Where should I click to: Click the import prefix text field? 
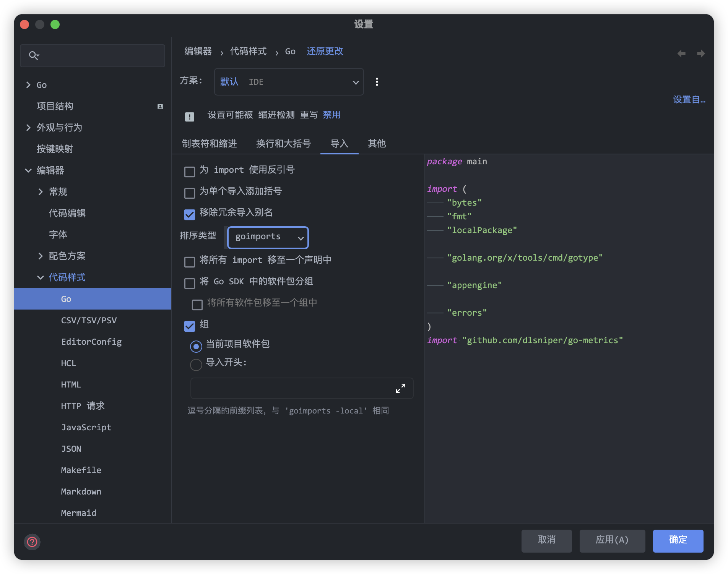[291, 388]
